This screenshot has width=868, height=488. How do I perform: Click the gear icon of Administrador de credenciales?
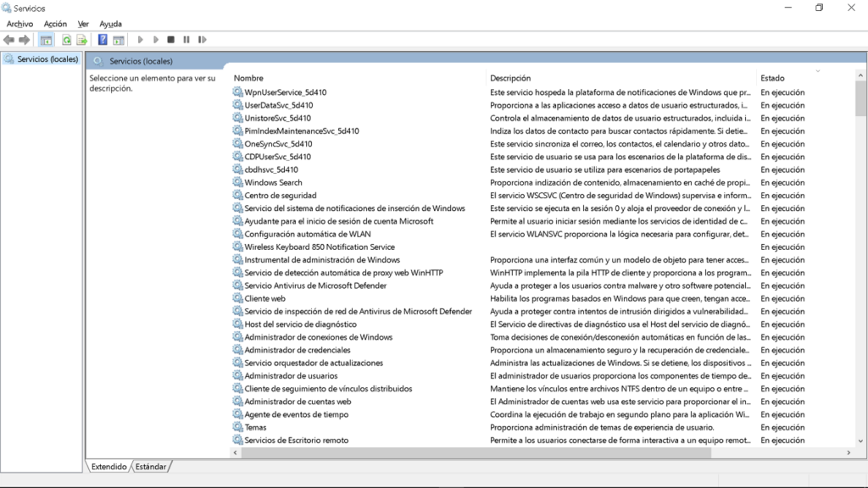click(237, 350)
